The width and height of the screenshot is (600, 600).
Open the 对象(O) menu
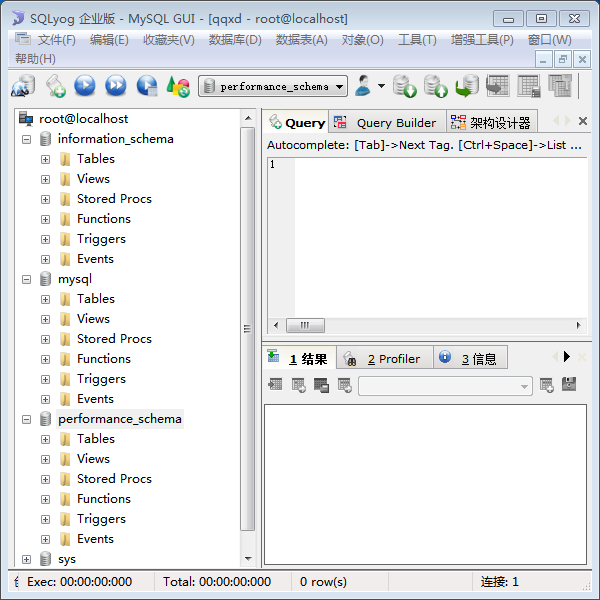[x=362, y=39]
